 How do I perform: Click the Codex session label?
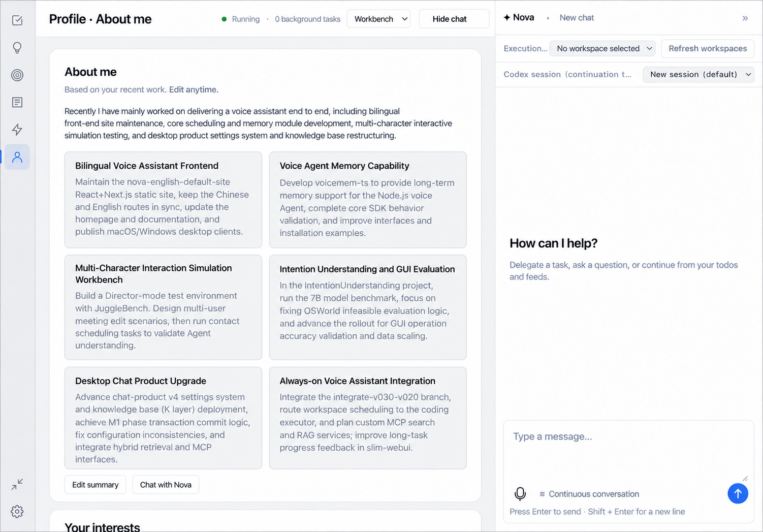point(567,74)
